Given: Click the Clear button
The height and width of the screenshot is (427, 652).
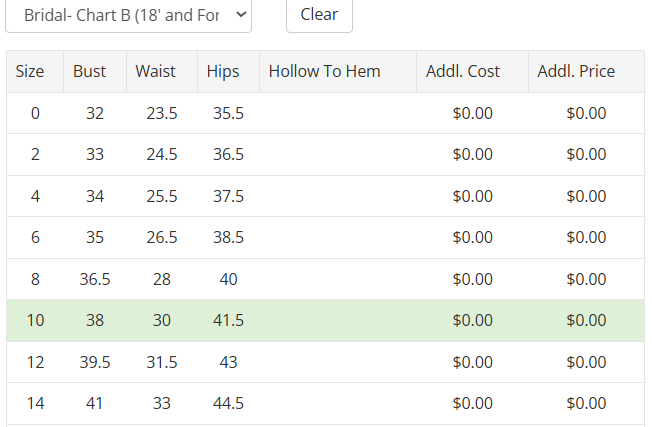Looking at the screenshot, I should tap(319, 15).
